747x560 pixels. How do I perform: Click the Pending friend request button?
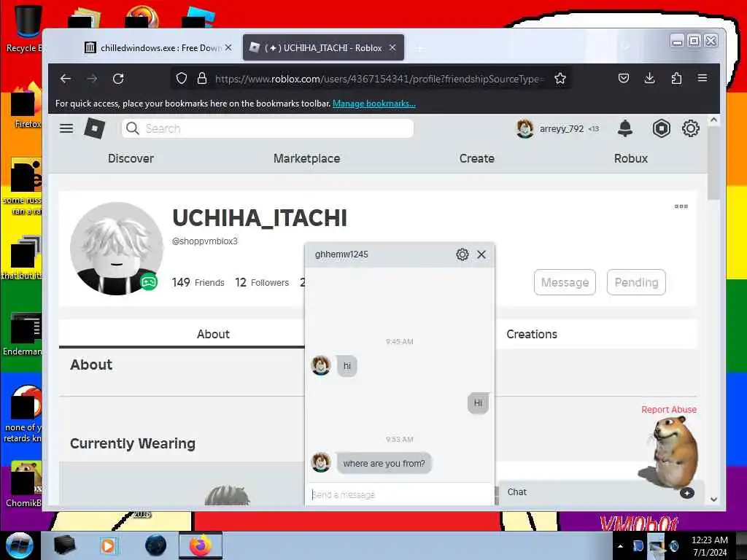click(636, 282)
